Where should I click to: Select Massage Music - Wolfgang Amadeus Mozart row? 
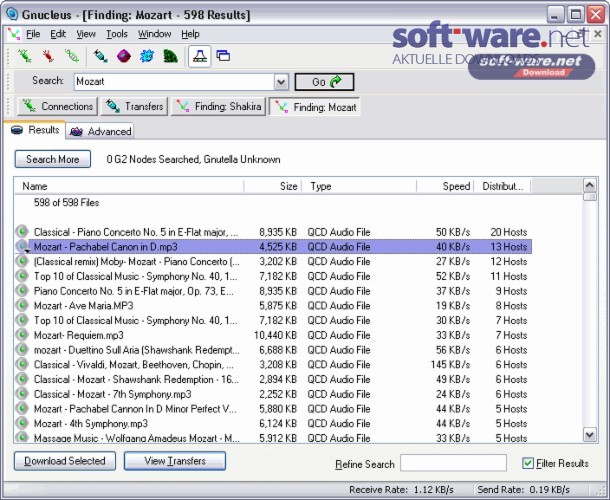(273, 437)
